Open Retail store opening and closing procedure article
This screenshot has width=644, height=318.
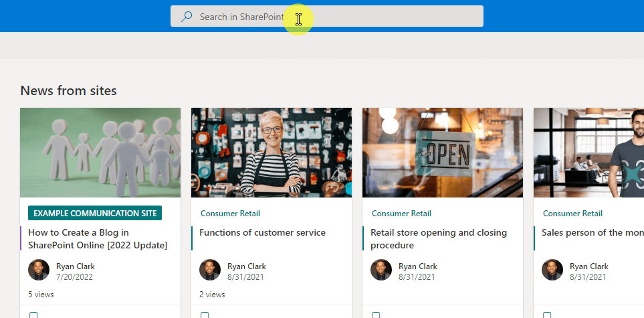(439, 239)
